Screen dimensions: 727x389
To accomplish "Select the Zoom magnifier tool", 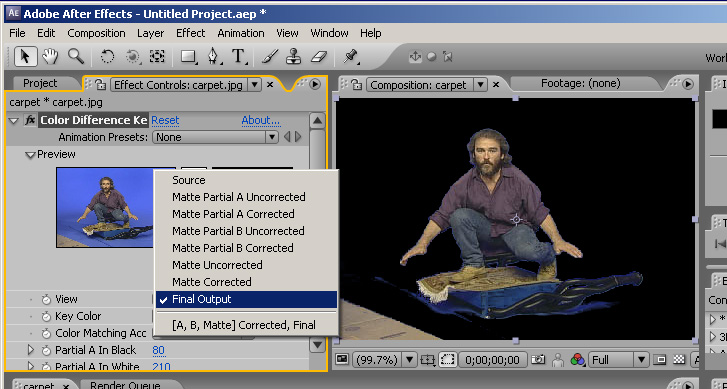I will (x=76, y=57).
